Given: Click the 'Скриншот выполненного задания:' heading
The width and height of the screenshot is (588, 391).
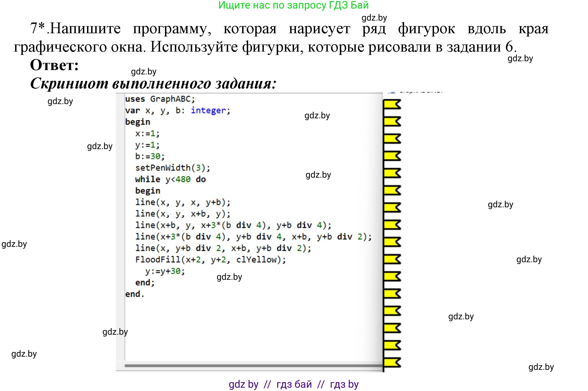Looking at the screenshot, I should click(x=153, y=83).
